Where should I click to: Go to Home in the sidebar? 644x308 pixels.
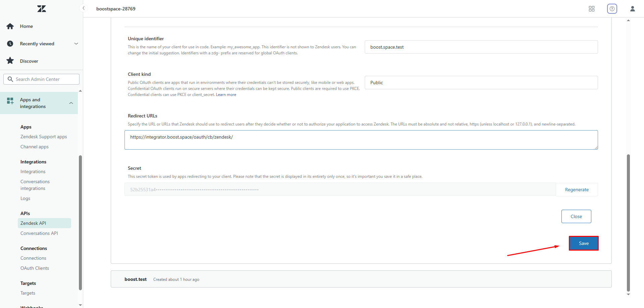pyautogui.click(x=26, y=26)
